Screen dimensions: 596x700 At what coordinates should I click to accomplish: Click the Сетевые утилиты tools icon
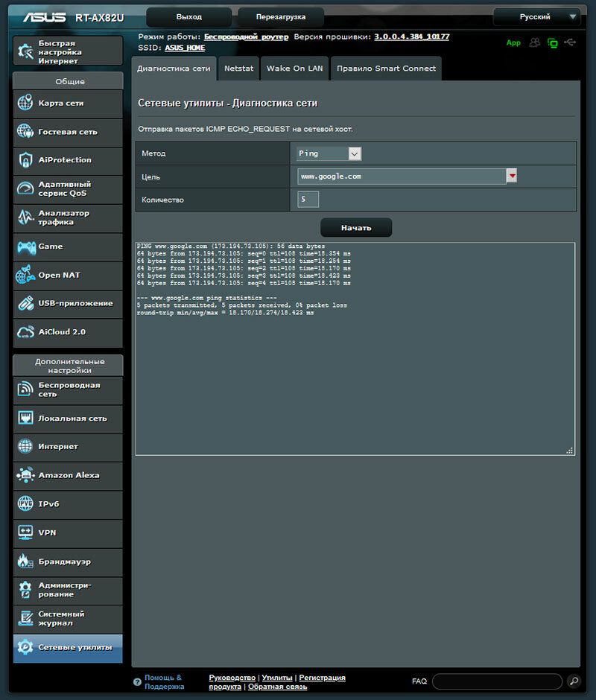25,647
